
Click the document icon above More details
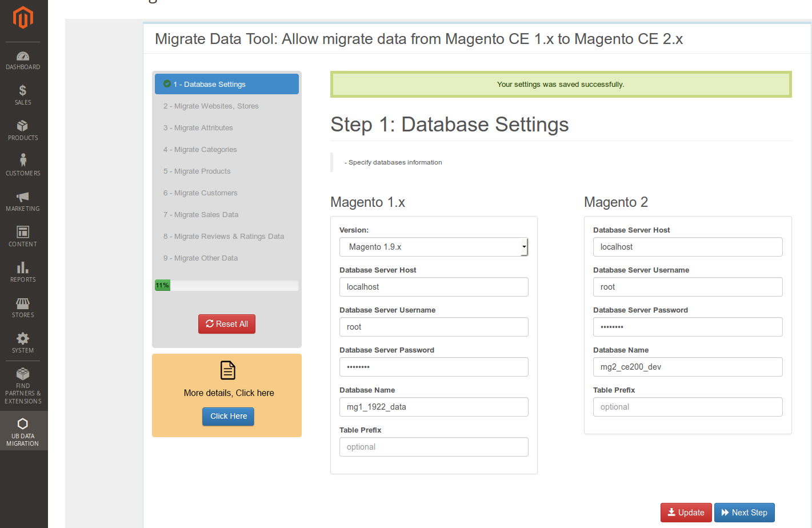228,370
